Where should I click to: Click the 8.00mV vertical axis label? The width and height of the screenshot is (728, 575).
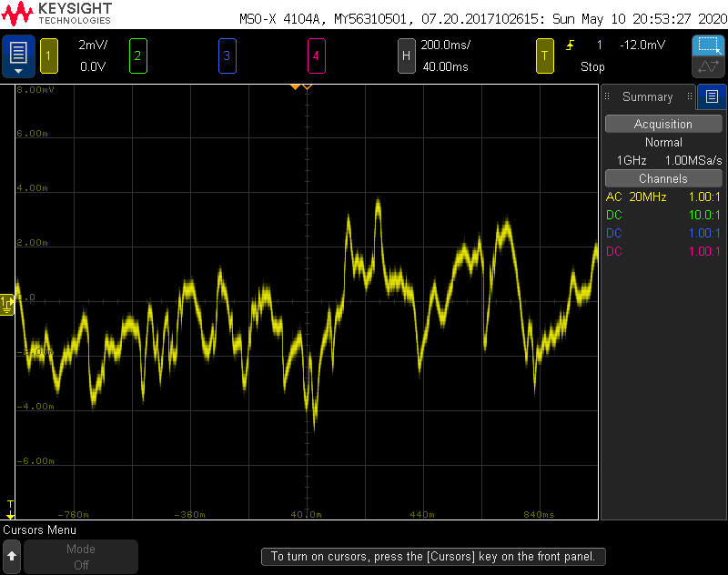click(x=35, y=89)
